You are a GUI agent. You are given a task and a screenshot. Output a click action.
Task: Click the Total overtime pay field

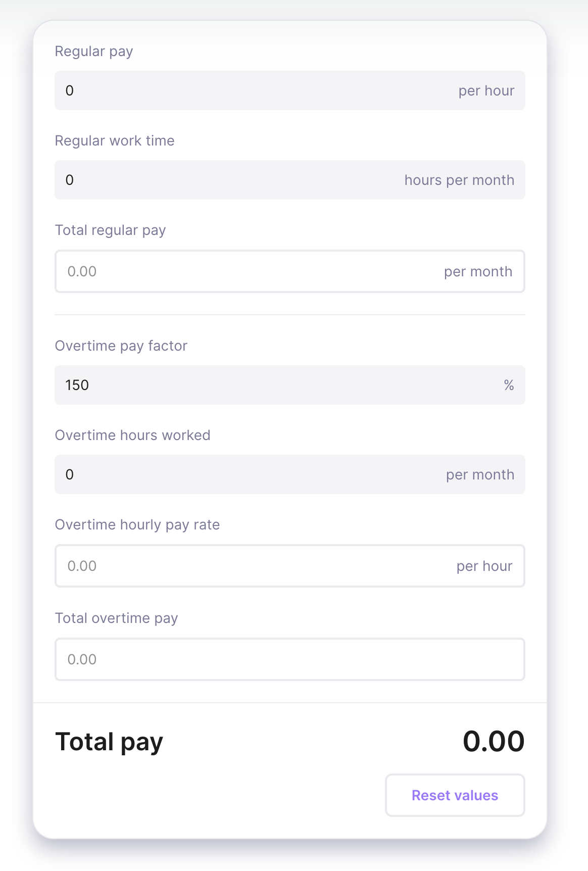click(x=289, y=659)
